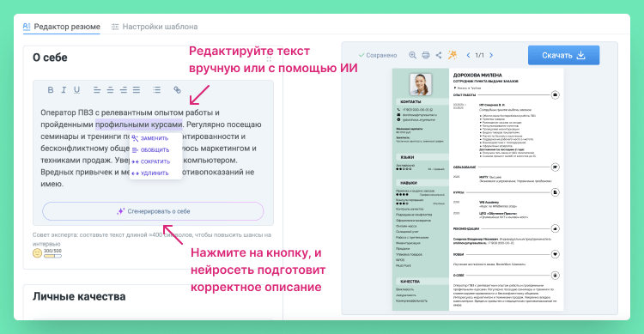644x334 pixels.
Task: Click the drag handle dots of the О себе block
Action: click(x=269, y=58)
